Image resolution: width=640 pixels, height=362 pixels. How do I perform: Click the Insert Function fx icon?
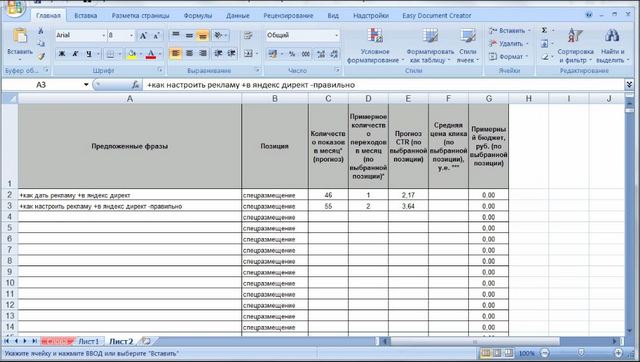[136, 85]
